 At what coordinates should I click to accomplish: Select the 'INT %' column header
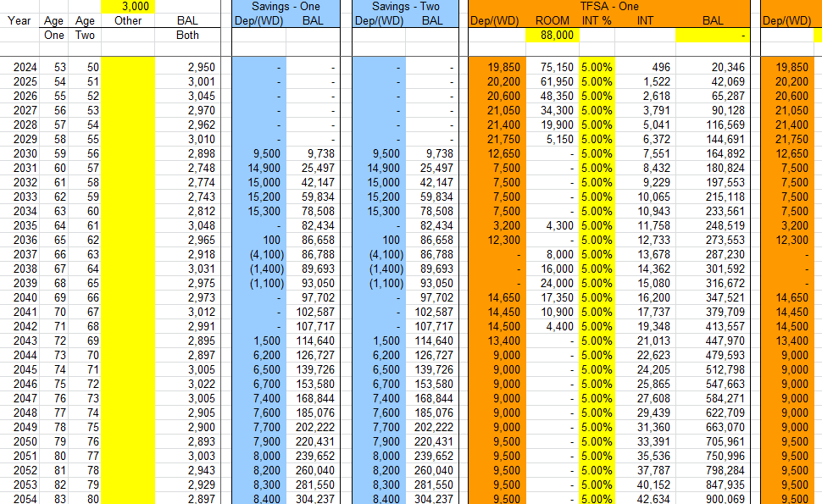click(597, 20)
